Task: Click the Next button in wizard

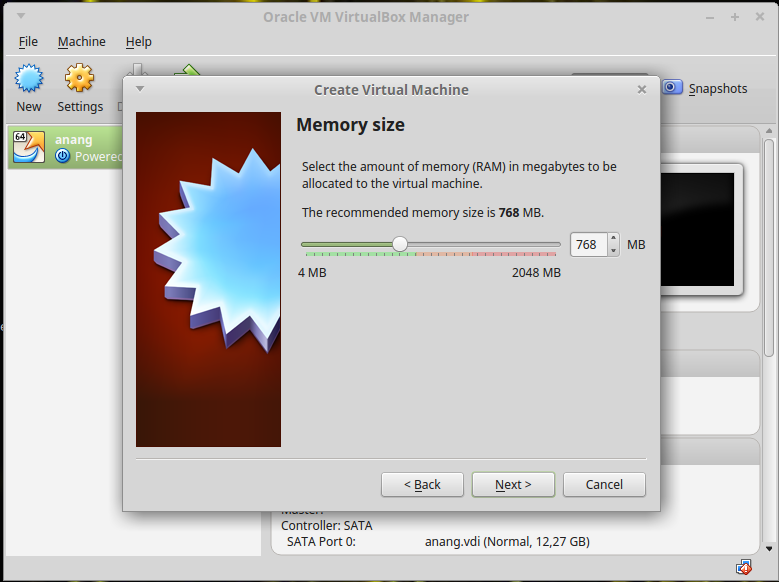Action: coord(513,485)
